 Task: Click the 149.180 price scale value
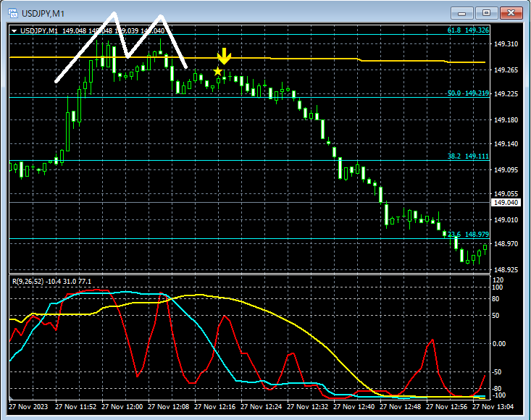506,120
